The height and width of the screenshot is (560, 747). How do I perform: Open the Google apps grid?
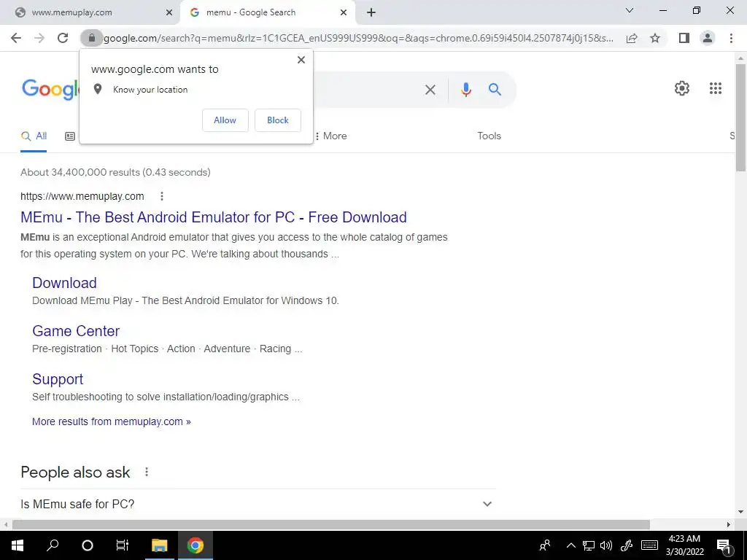pyautogui.click(x=716, y=88)
